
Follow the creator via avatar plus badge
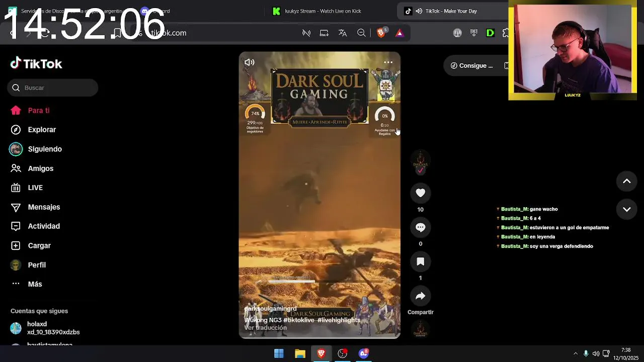click(x=421, y=170)
